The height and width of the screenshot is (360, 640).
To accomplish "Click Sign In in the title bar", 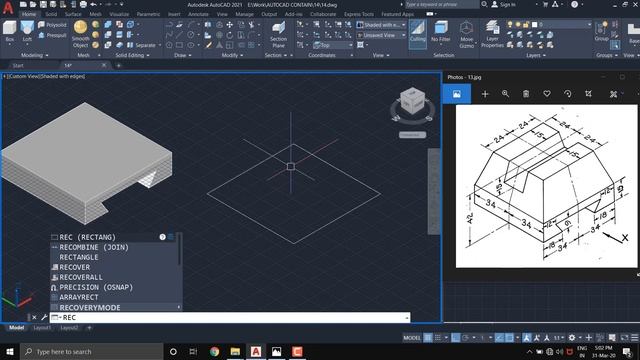I will coord(504,4).
